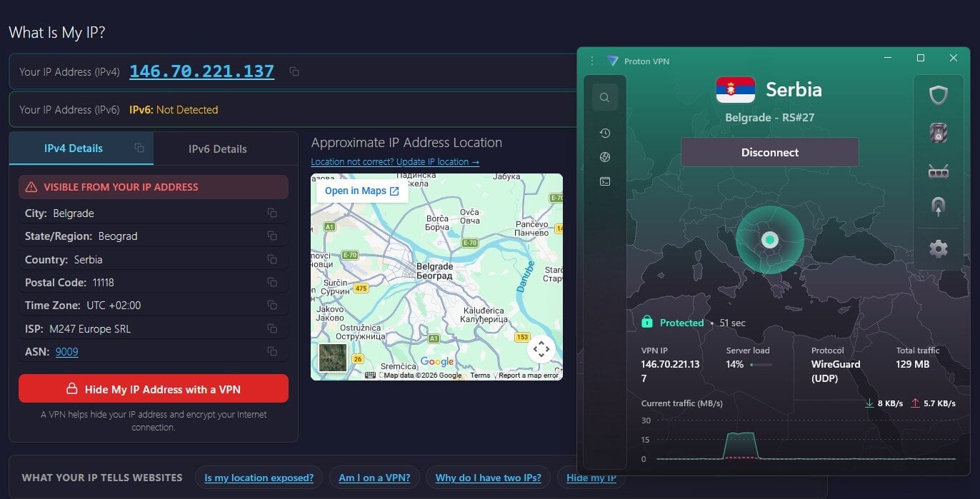
Task: Click Am I on a VPN? chip
Action: click(374, 478)
